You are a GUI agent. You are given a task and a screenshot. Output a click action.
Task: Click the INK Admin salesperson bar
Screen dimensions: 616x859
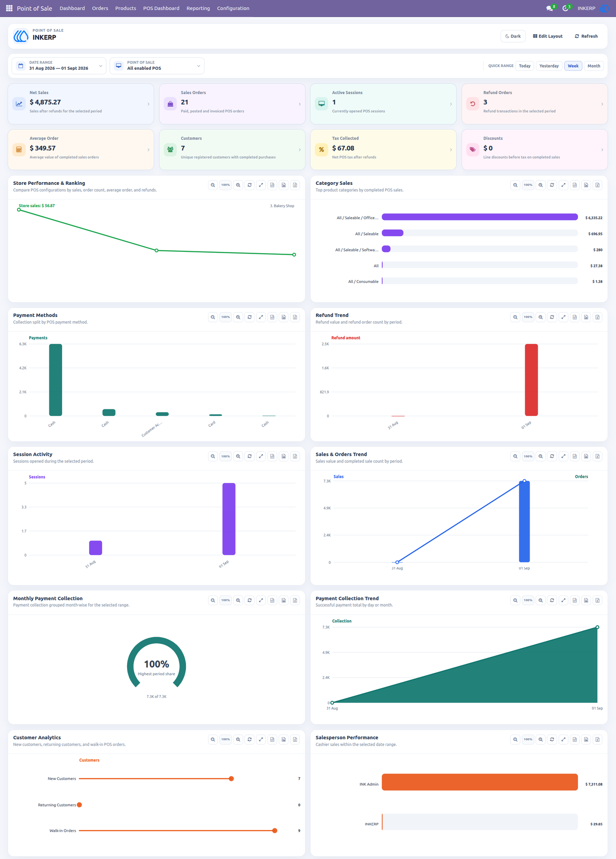[480, 782]
